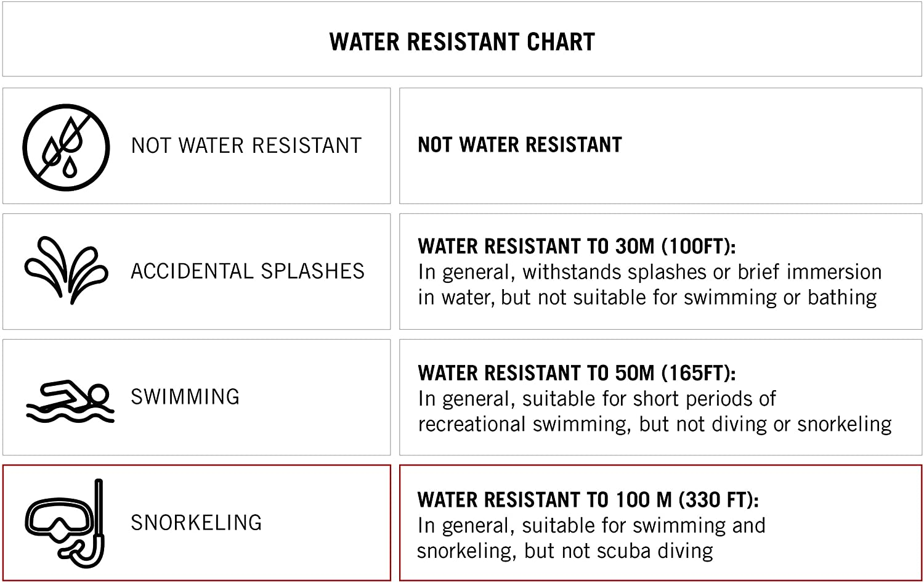Screen dimensions: 924x585
Task: Click the 'WATER RESISTANT TO 100 M (330 FT)' heading
Action: click(x=588, y=499)
